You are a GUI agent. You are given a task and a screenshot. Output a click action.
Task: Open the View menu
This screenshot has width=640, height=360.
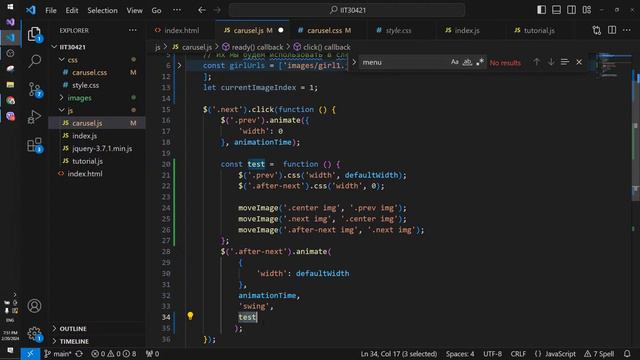click(134, 10)
